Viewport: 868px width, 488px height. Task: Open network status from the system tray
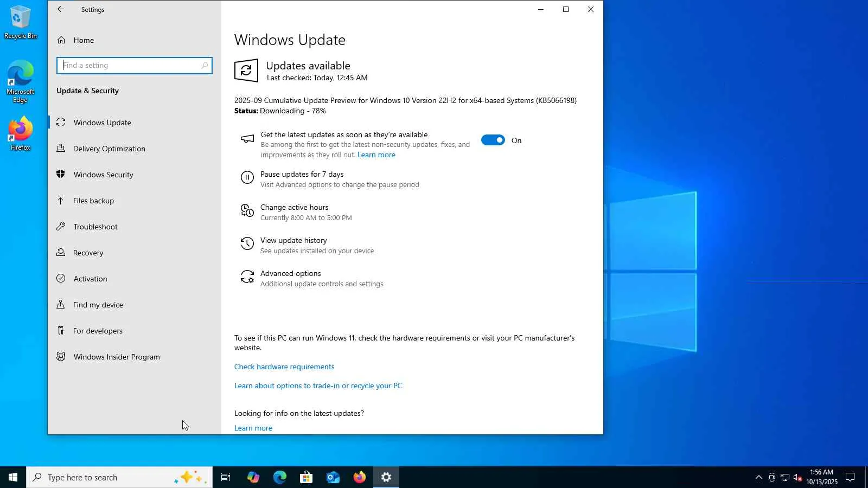[x=785, y=478]
